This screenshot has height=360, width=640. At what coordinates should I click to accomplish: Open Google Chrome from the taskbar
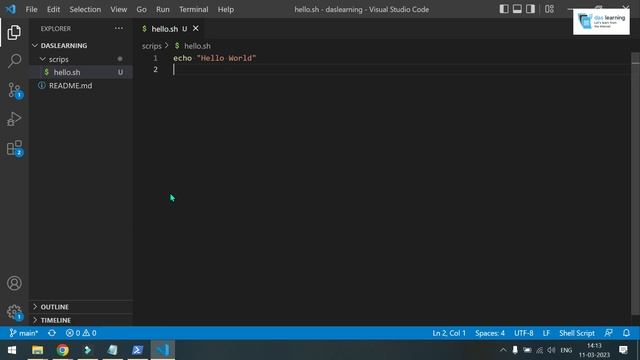[62, 350]
